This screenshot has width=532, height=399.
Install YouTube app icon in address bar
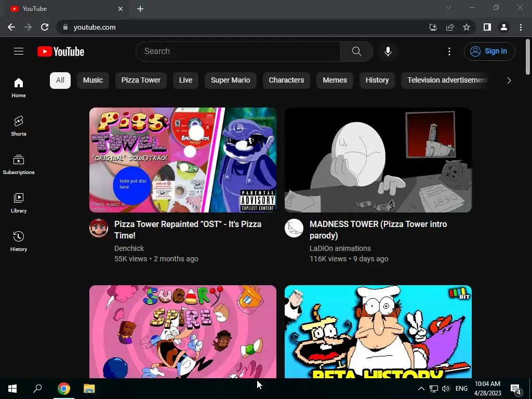click(433, 27)
